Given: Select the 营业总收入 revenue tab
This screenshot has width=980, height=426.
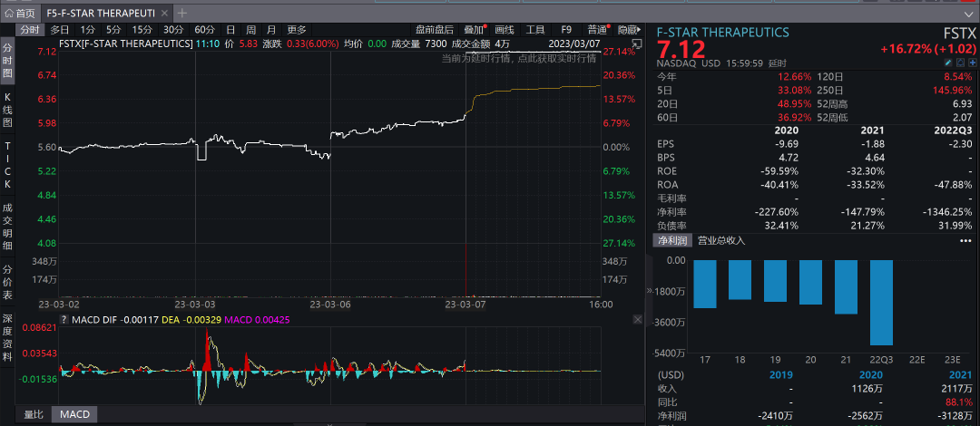Looking at the screenshot, I should pos(721,240).
